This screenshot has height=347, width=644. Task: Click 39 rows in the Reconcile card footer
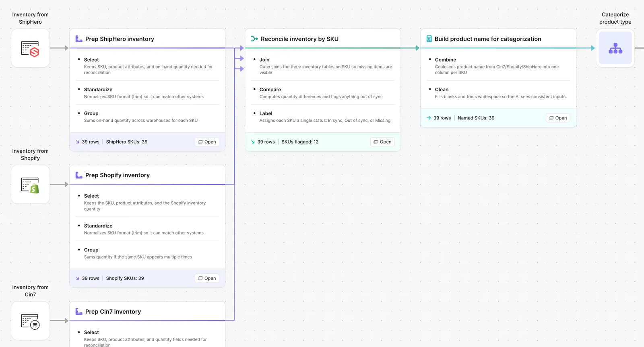point(266,142)
